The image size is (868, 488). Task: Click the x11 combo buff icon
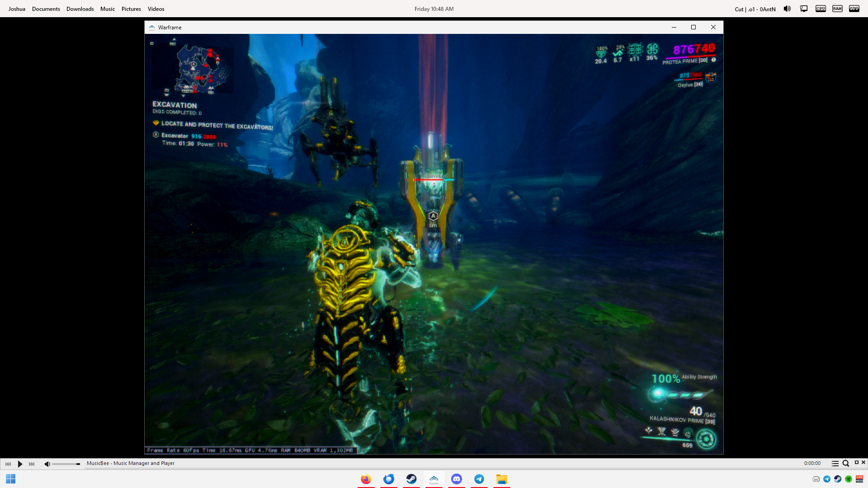click(x=635, y=52)
